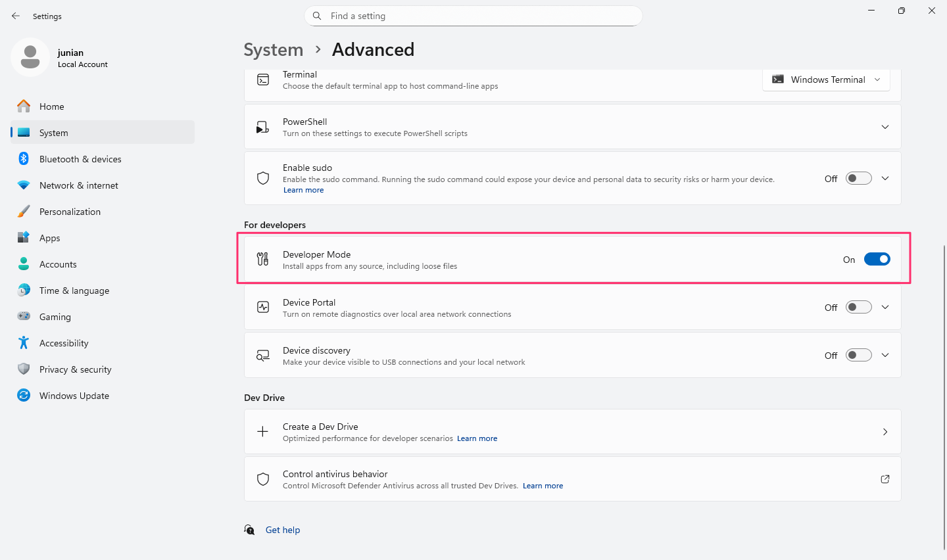Click Learn more for Create a Dev Drive
The image size is (947, 560).
tap(477, 438)
